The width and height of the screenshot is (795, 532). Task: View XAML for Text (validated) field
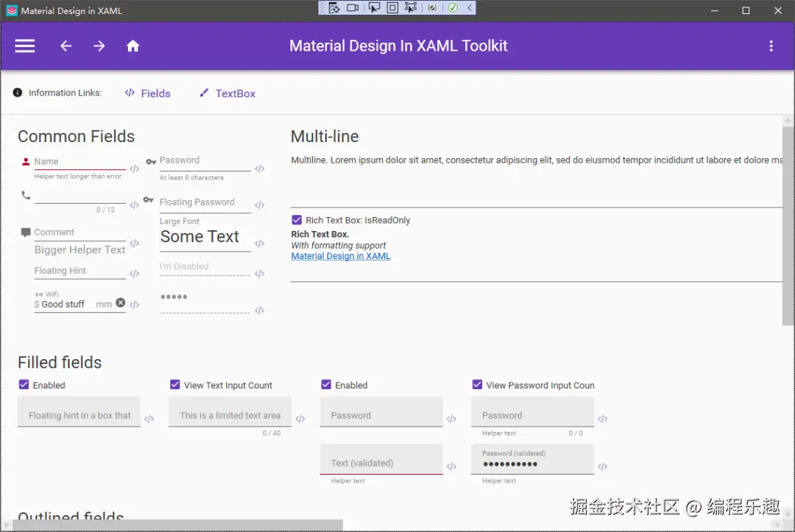pos(451,467)
